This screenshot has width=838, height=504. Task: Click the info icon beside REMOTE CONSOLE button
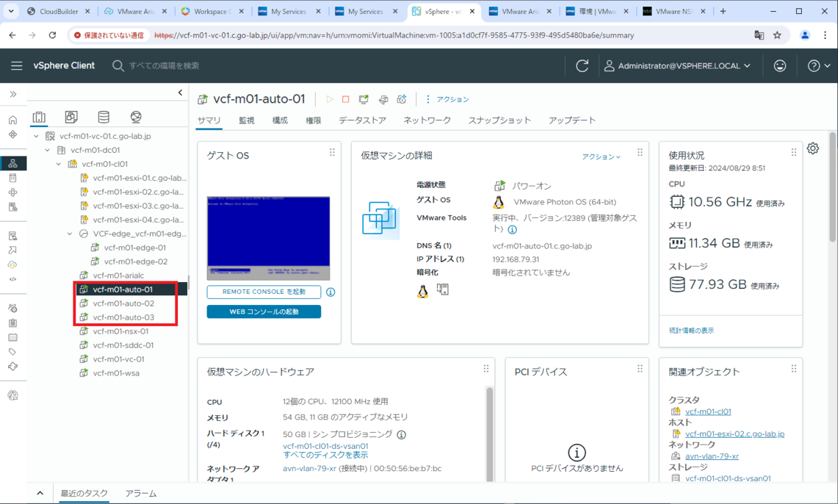click(331, 292)
